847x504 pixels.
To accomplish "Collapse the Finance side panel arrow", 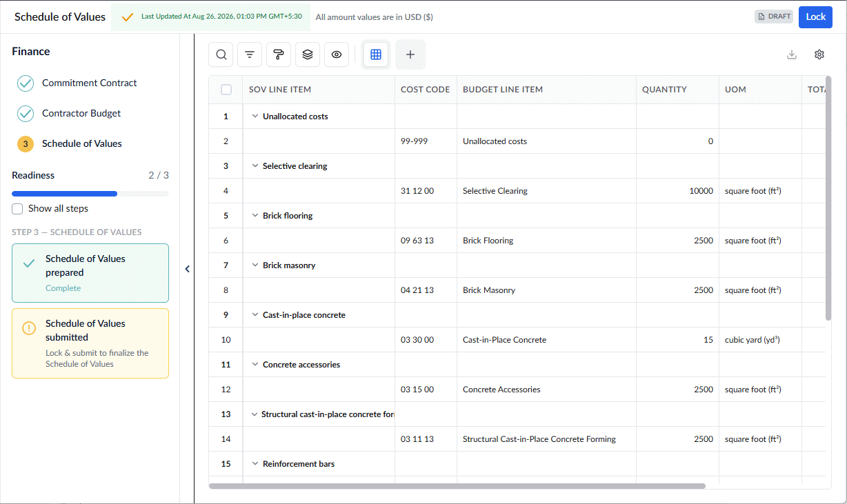I will 187,270.
